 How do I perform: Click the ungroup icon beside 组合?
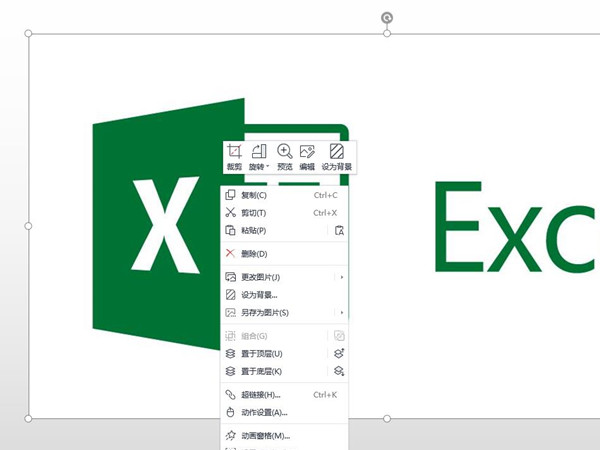pos(339,336)
